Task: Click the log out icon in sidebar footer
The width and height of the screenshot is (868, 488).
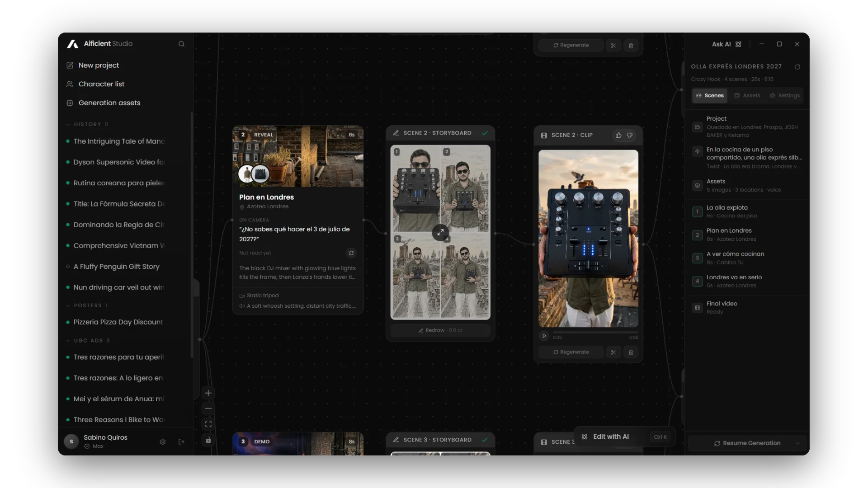Action: [181, 441]
